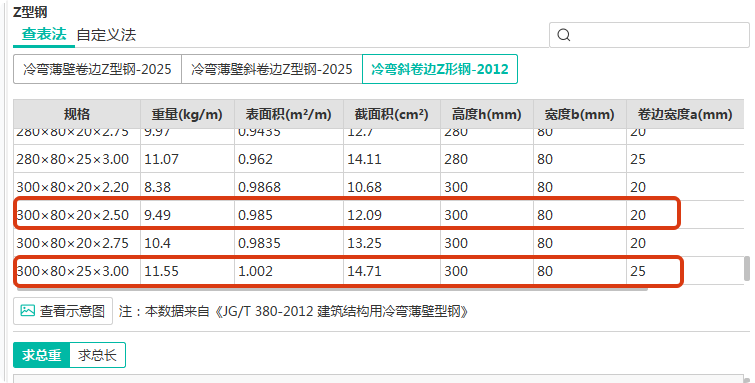Click the 表面积(m²/m) column header
This screenshot has width=755, height=383.
click(289, 114)
